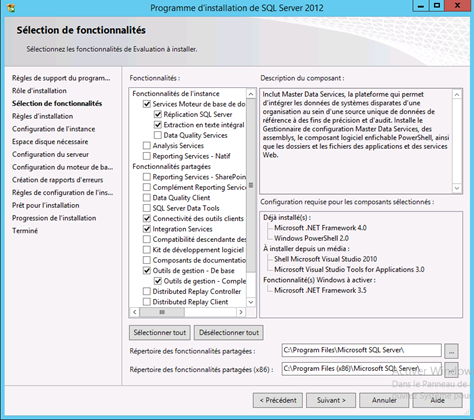The width and height of the screenshot is (474, 420).
Task: Click the feature list vertical scrollbar thumb
Action: [251, 185]
